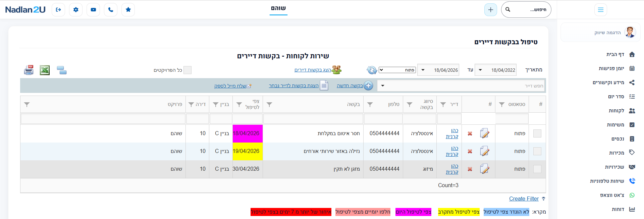The height and width of the screenshot is (219, 644).
Task: Click filter icon on סיווג בקשה column
Action: click(x=410, y=105)
